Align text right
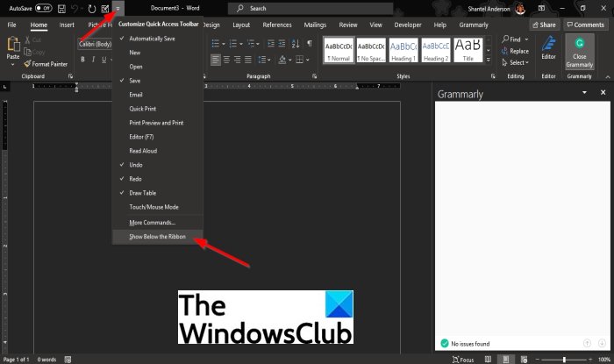Viewport: 614px width, 364px height. pos(238,60)
